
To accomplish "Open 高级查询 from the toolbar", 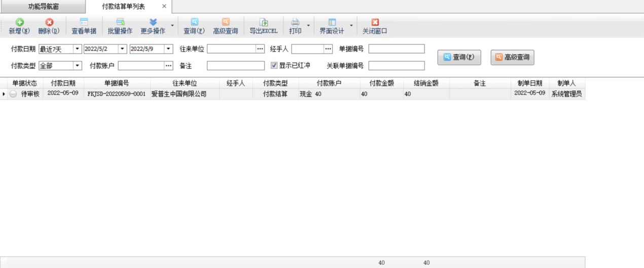I will (x=226, y=23).
